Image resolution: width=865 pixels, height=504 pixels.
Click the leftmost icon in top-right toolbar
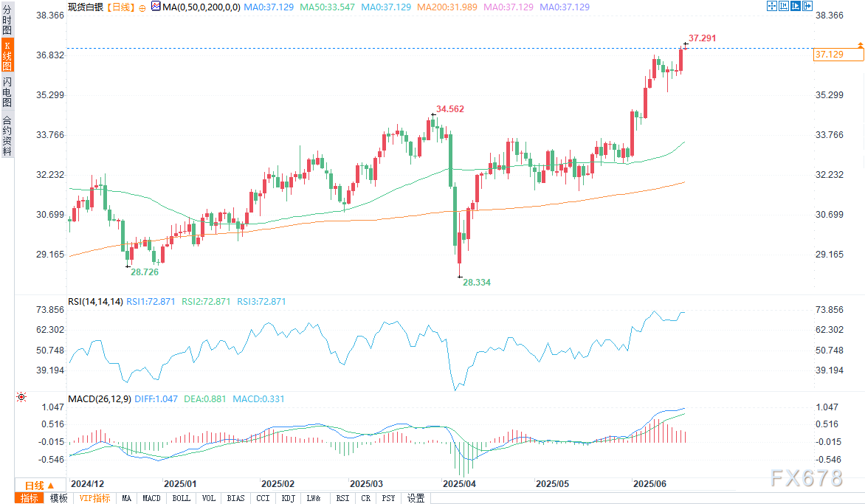(772, 6)
